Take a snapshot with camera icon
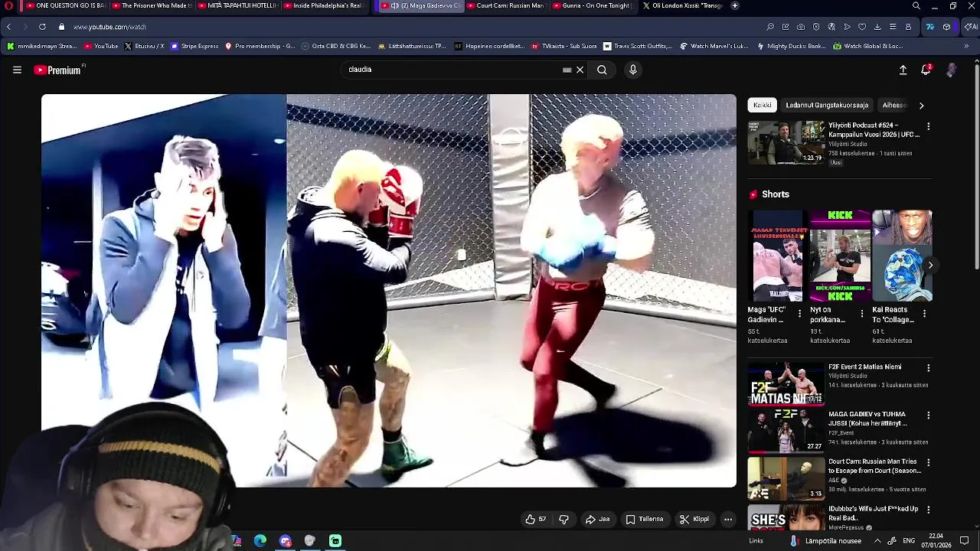 [801, 27]
